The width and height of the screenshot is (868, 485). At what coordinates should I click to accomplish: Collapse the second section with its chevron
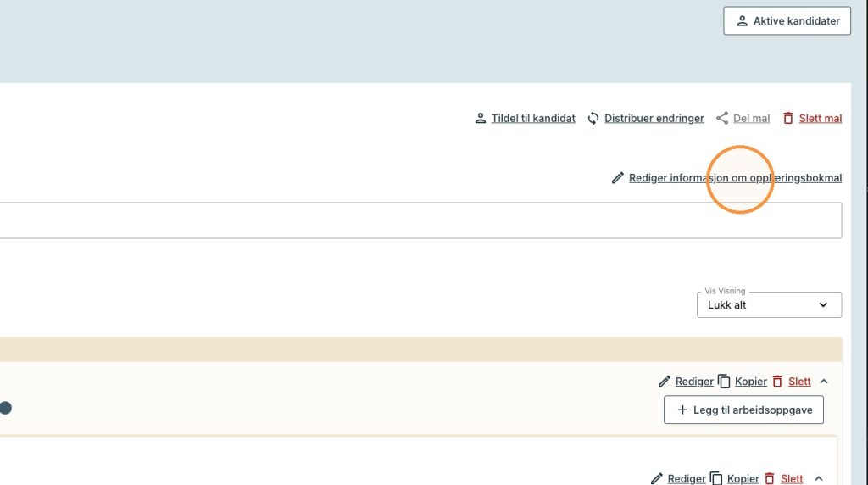click(x=819, y=478)
